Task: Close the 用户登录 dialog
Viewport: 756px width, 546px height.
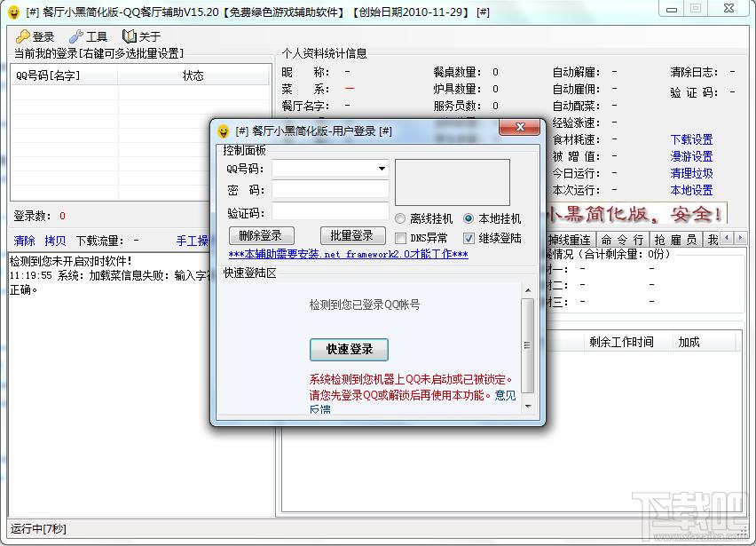Action: [x=519, y=127]
